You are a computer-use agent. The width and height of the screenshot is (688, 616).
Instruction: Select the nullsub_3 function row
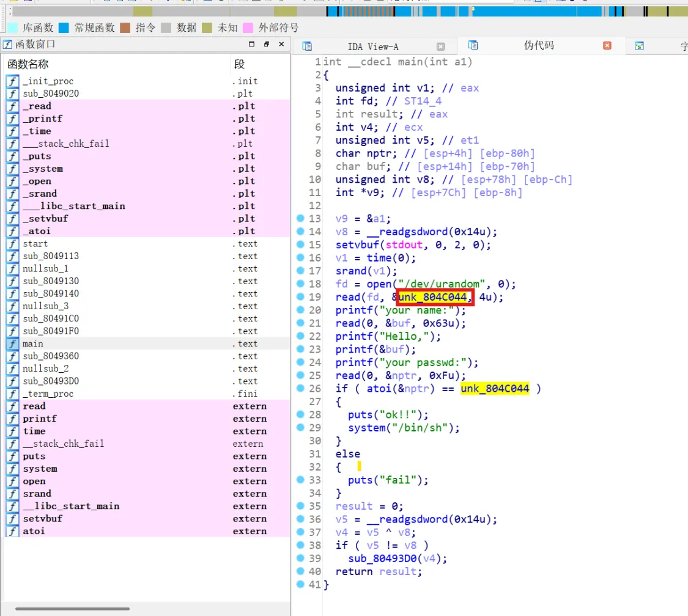click(147, 306)
